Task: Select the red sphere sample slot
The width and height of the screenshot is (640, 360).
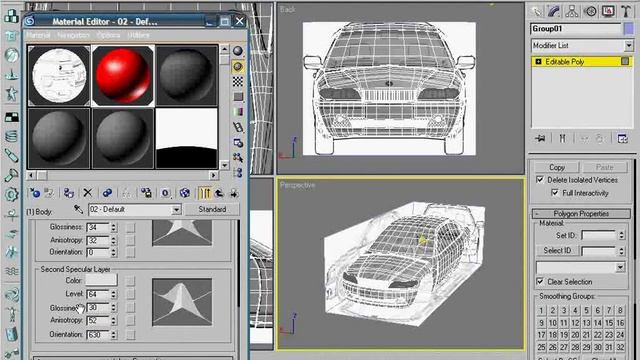Action: pos(123,76)
